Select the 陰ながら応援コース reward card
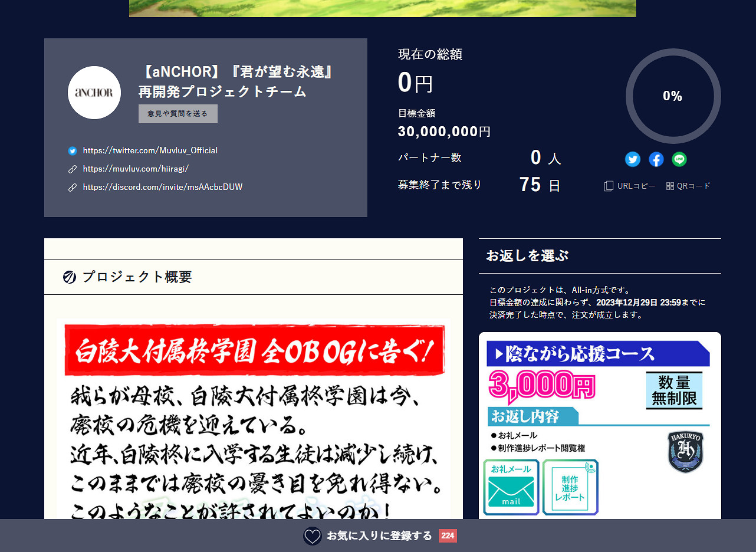 [x=599, y=425]
